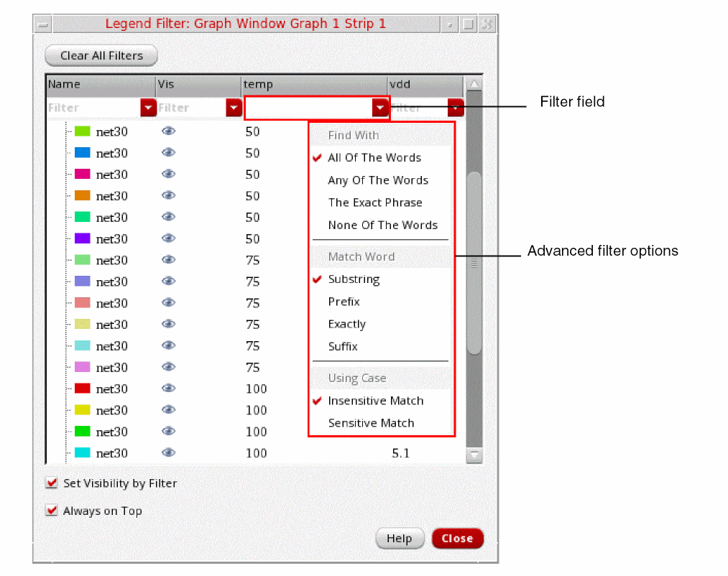Hide the magenta net30 trace via eye icon
Screen dimensions: 728x576
pos(169,174)
